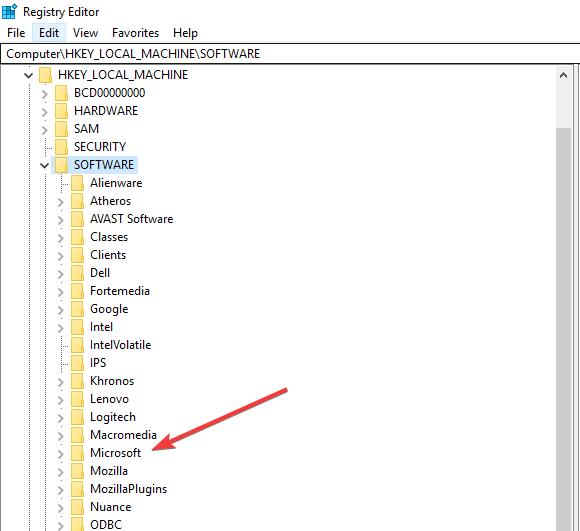This screenshot has height=531, width=580.
Task: Click the SOFTWARE folder icon
Action: pos(61,165)
